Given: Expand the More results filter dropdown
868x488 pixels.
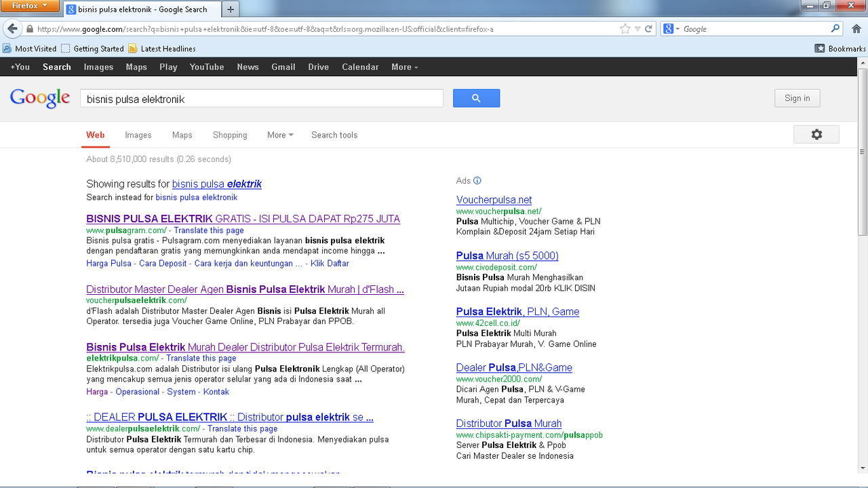Looking at the screenshot, I should 280,135.
